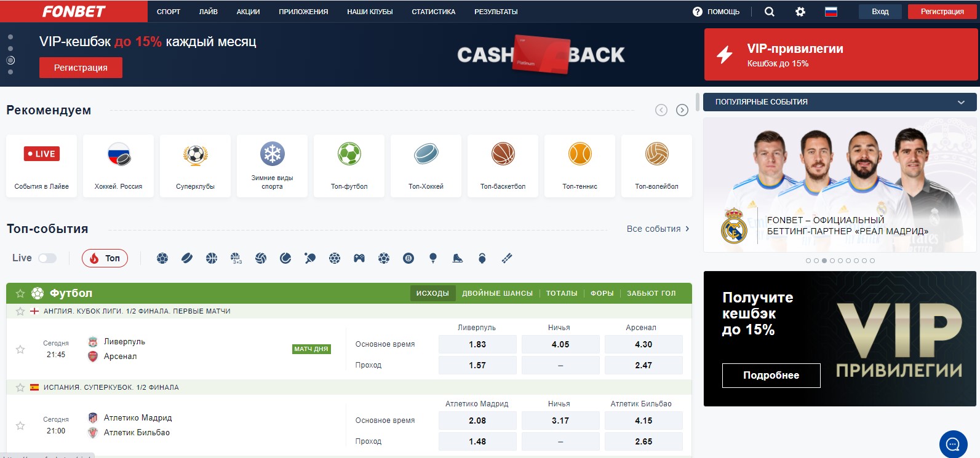
Task: Open settings via the gear icon
Action: coord(800,12)
